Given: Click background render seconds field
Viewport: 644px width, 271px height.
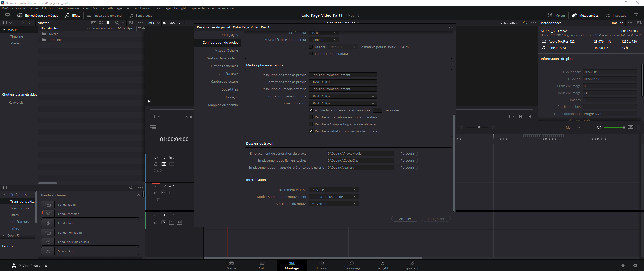Looking at the screenshot, I should click(x=377, y=110).
